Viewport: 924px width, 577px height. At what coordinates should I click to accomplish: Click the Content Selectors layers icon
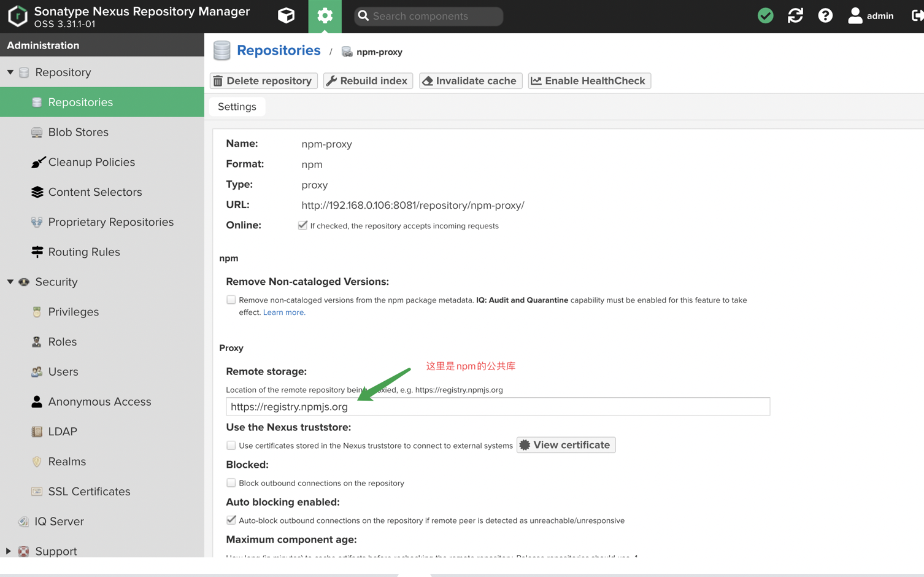click(37, 192)
